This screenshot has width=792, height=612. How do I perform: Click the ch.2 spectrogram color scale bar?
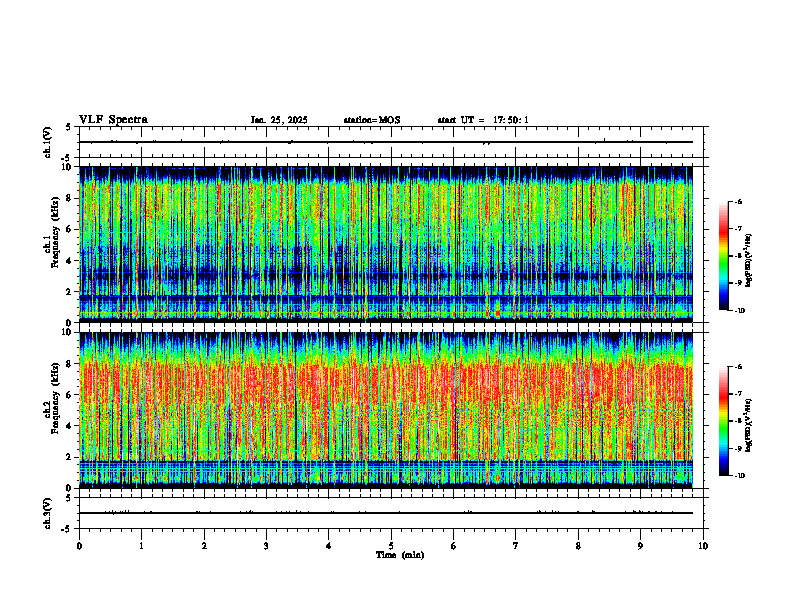723,421
